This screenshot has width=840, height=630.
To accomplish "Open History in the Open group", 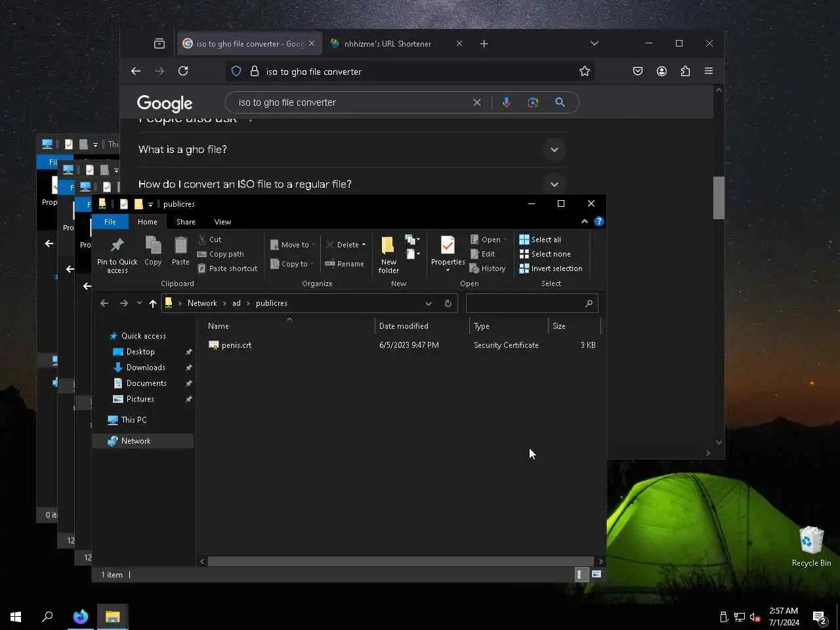I will click(488, 268).
